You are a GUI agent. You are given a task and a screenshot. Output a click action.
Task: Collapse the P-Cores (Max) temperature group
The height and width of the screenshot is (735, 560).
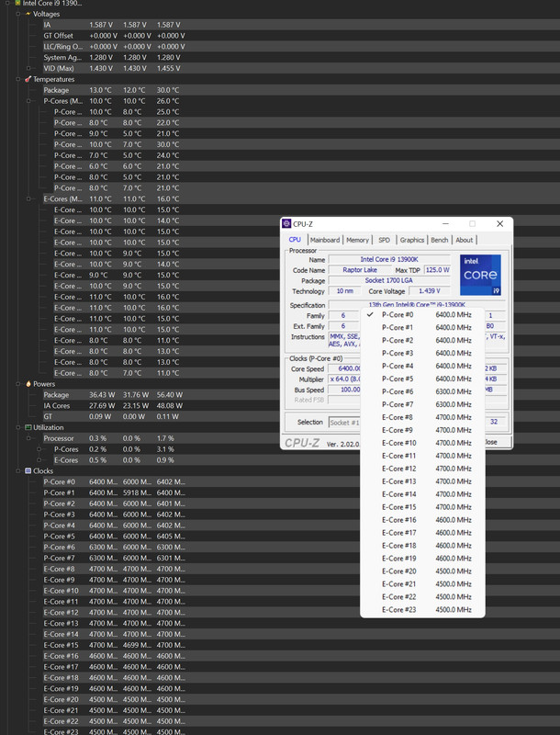tap(28, 101)
